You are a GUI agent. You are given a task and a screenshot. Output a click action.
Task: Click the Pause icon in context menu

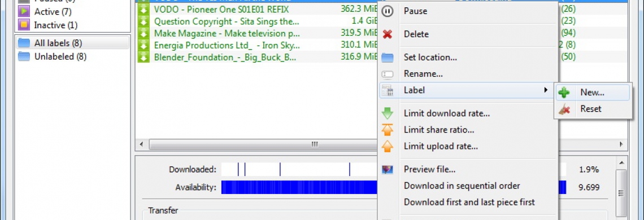pyautogui.click(x=388, y=11)
